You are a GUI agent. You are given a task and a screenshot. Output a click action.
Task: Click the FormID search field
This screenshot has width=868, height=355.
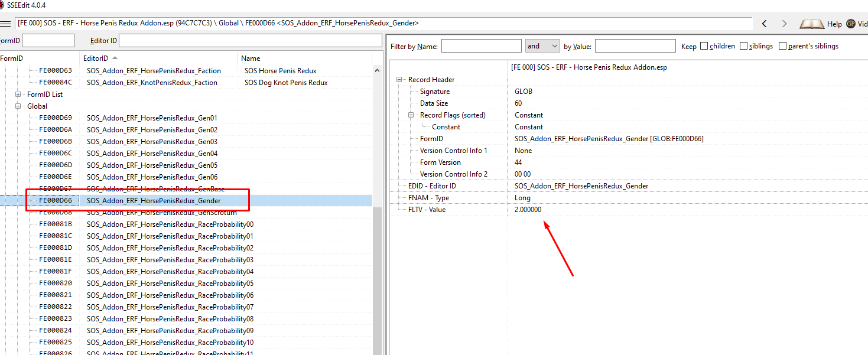[48, 40]
